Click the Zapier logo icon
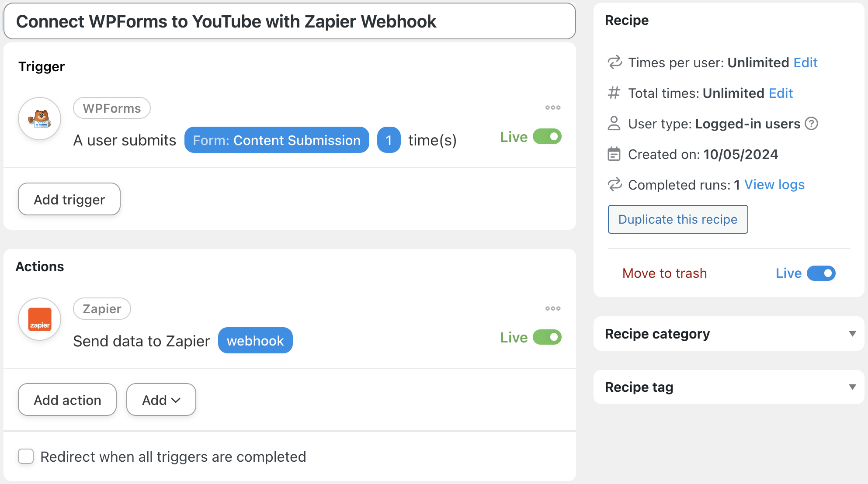This screenshot has width=868, height=484. pos(39,319)
